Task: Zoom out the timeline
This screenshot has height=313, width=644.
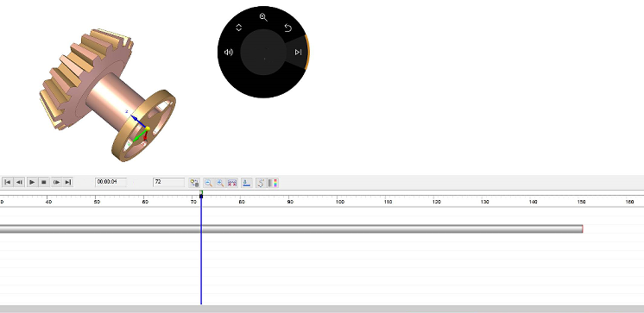Action: (x=209, y=183)
